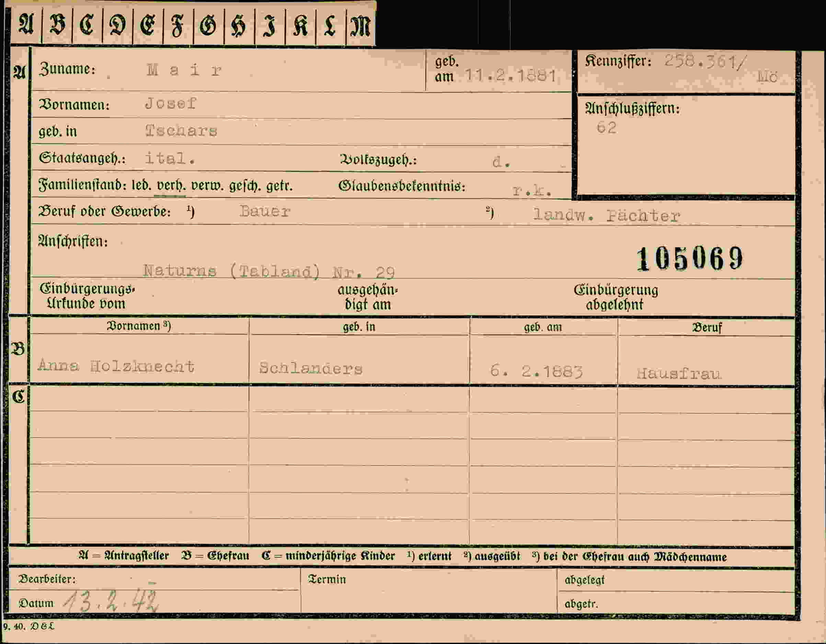The height and width of the screenshot is (644, 826).
Task: Click the 'Einbürgerungs-Urkunde vom' label
Action: 87,296
